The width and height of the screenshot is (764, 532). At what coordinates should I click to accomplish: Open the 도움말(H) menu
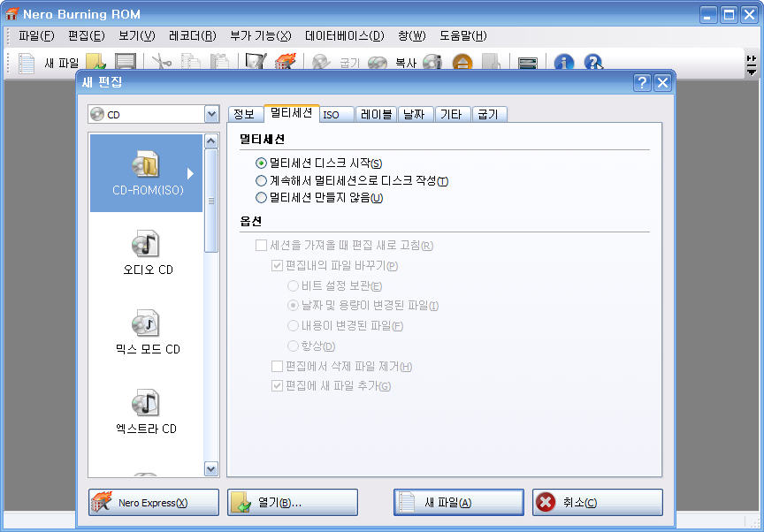click(x=462, y=35)
